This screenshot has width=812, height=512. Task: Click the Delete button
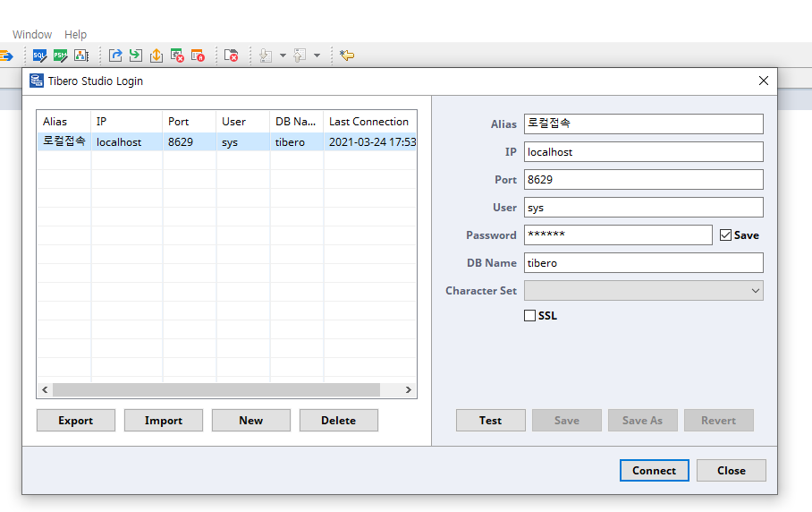coord(339,421)
